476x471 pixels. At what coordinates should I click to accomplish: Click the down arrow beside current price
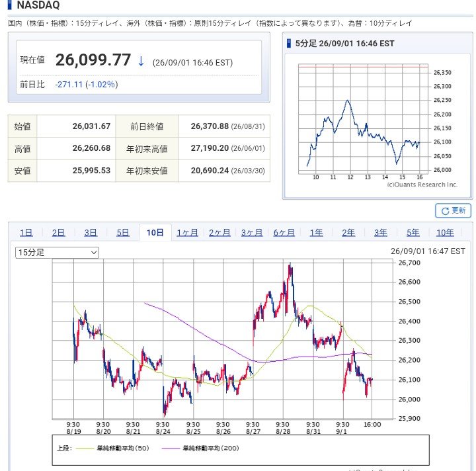[141, 61]
